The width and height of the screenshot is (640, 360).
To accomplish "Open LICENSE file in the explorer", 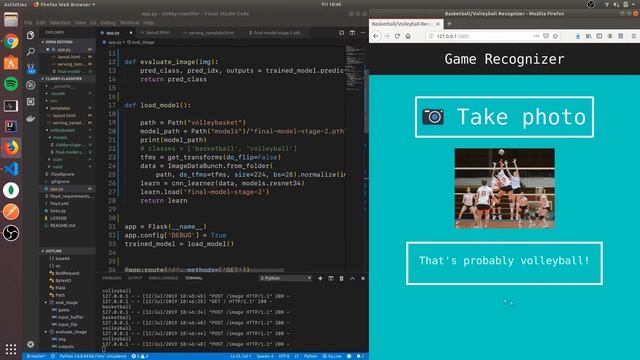I will [58, 218].
